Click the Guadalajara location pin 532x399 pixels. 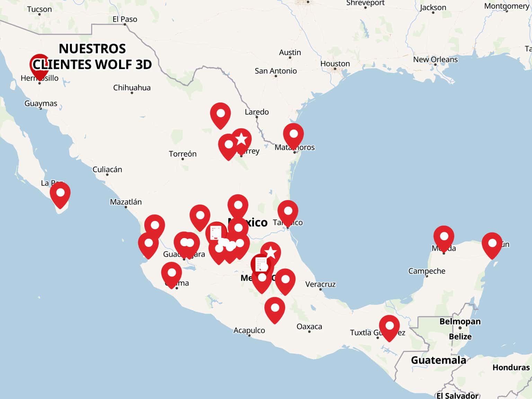(x=187, y=243)
